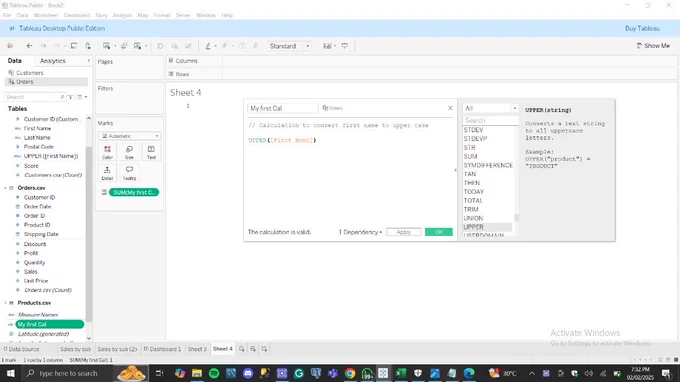680x382 pixels.
Task: Click the Swap Rows and Columns icon
Action: (160, 46)
